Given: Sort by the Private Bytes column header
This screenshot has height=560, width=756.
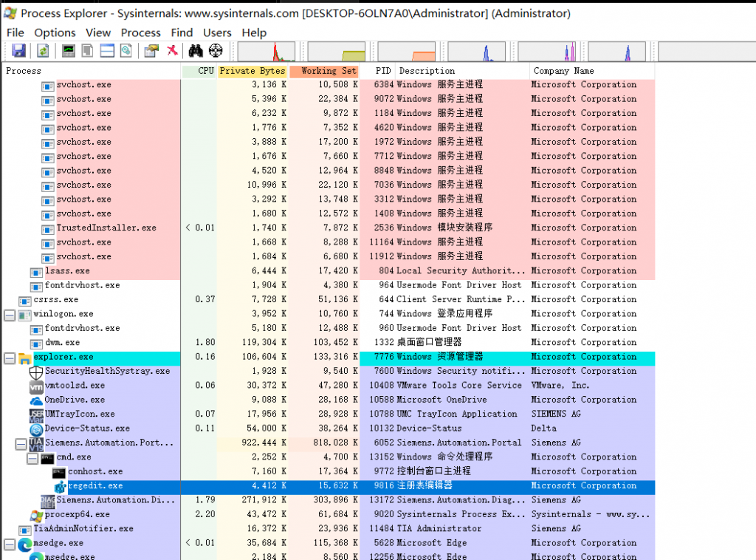Looking at the screenshot, I should [x=252, y=71].
